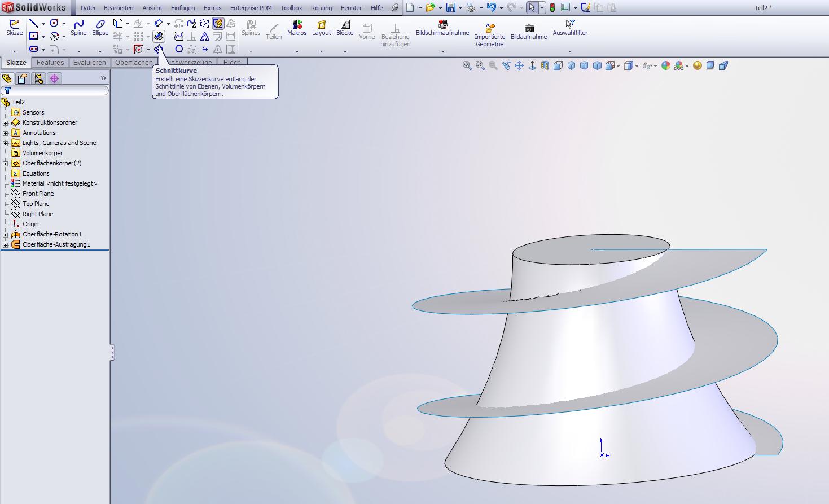This screenshot has width=829, height=504.
Task: Open the Einfügen menu
Action: pyautogui.click(x=183, y=8)
